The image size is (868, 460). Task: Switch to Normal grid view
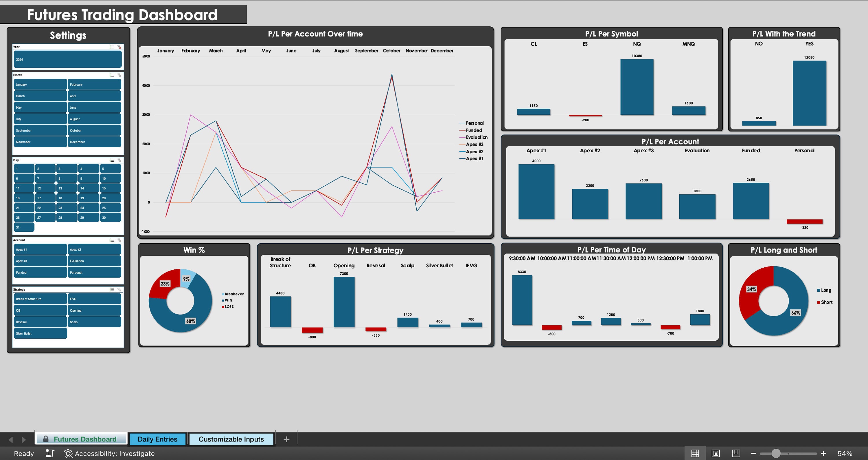(x=696, y=453)
